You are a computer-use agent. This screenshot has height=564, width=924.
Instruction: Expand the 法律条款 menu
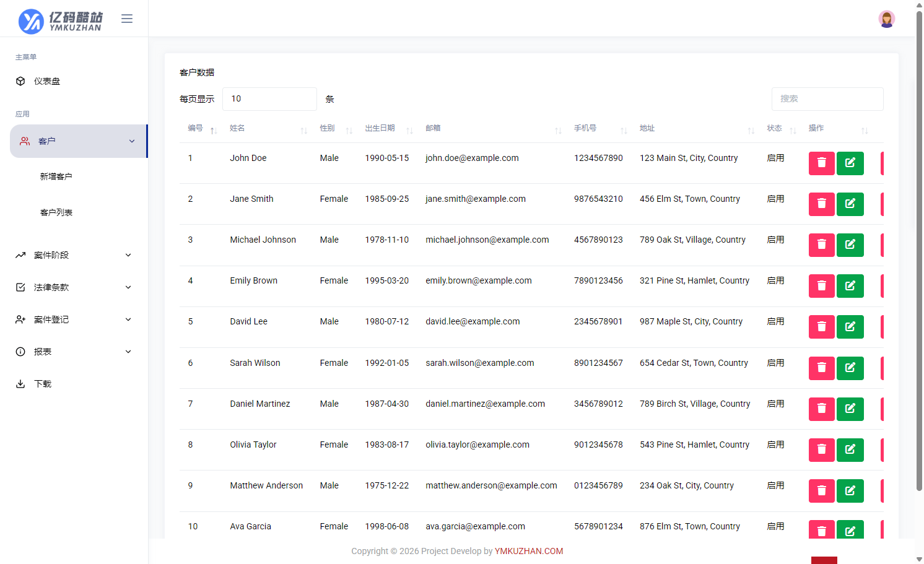pos(74,287)
